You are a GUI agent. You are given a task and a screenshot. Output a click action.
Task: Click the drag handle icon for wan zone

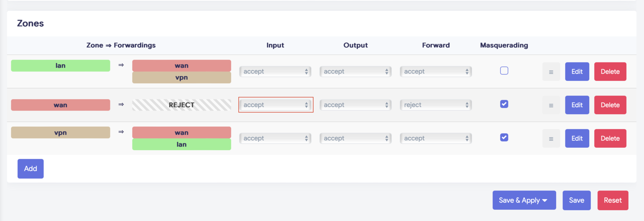[x=551, y=105]
